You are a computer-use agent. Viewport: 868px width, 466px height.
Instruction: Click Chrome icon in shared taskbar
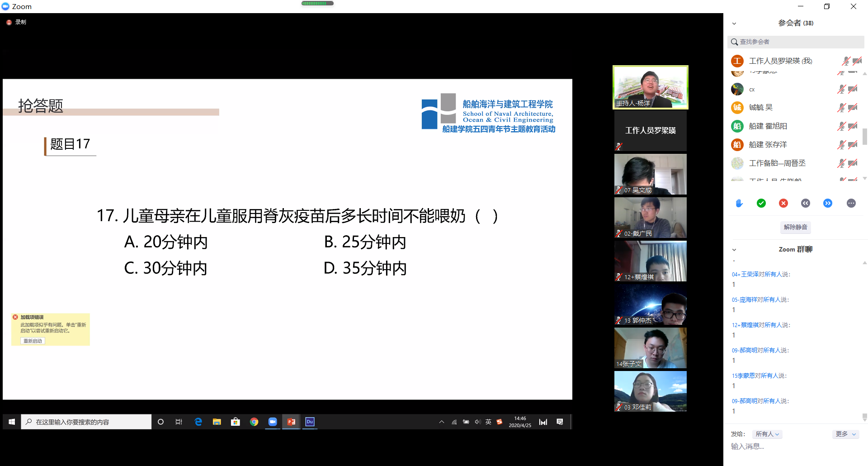(x=254, y=422)
